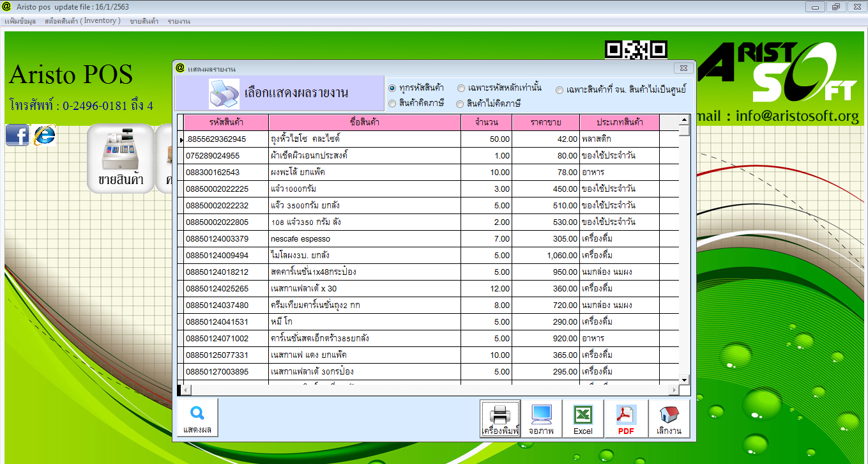The width and height of the screenshot is (868, 464).
Task: Click the 42.00 price cell
Action: [545, 139]
